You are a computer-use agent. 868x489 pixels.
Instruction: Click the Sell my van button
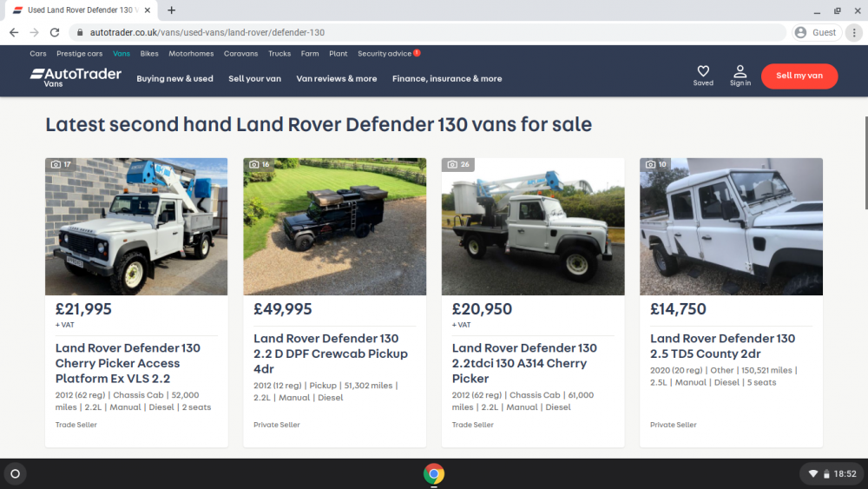(x=799, y=76)
